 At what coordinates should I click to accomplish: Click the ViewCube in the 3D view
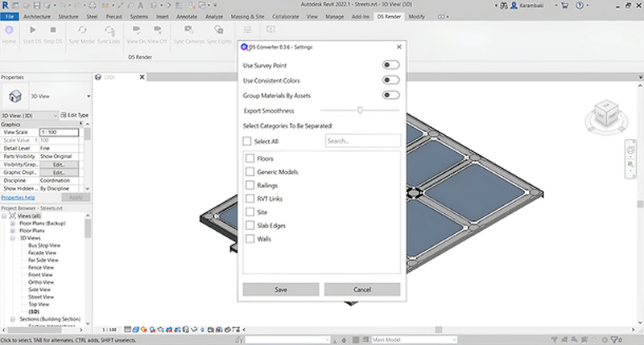tap(606, 113)
